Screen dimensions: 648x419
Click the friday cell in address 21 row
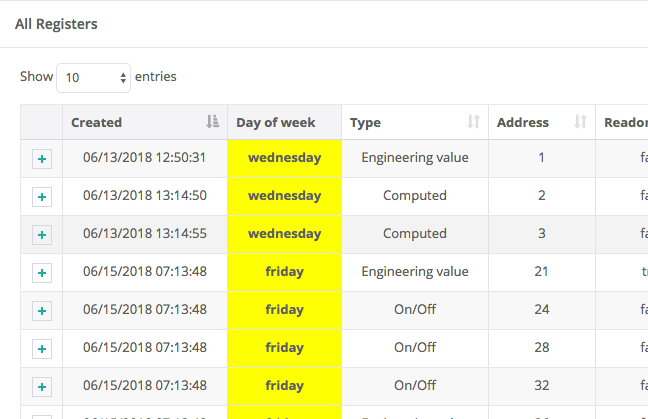[284, 273]
